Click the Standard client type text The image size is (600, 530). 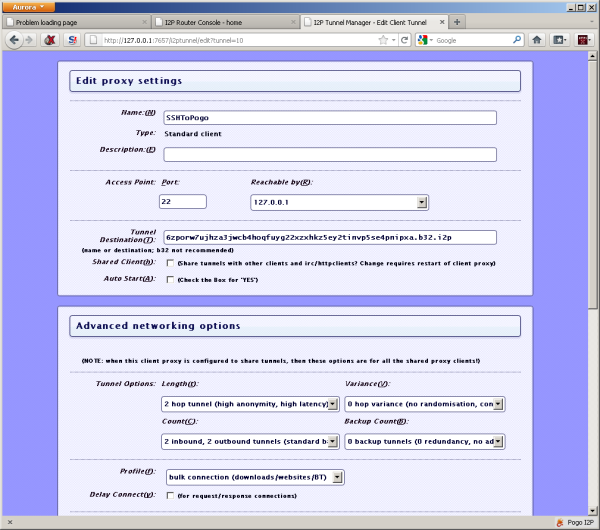click(x=193, y=134)
